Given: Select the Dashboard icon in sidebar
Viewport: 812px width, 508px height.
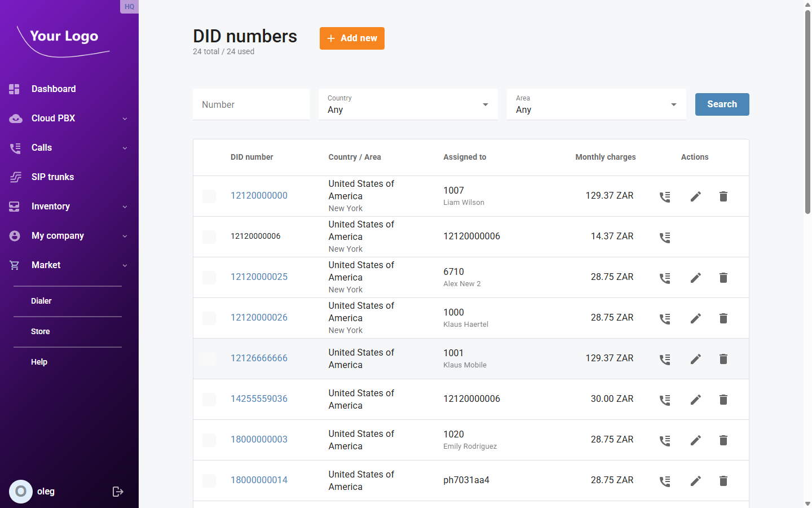Looking at the screenshot, I should [14, 89].
